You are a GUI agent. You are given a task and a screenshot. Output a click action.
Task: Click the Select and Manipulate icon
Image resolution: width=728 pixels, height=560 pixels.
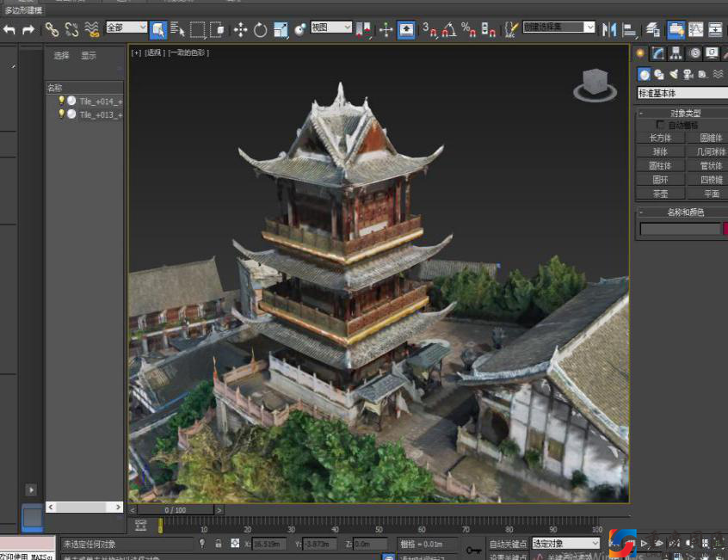point(386,30)
